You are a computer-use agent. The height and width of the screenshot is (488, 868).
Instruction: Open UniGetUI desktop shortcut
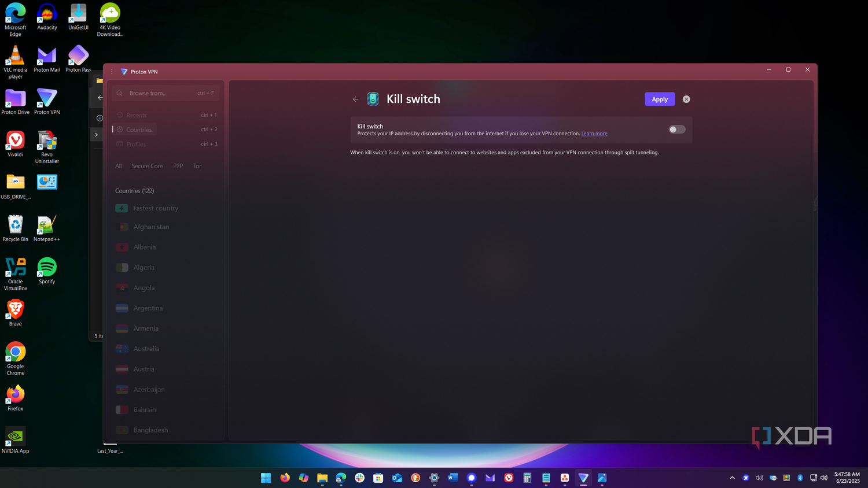coord(78,17)
